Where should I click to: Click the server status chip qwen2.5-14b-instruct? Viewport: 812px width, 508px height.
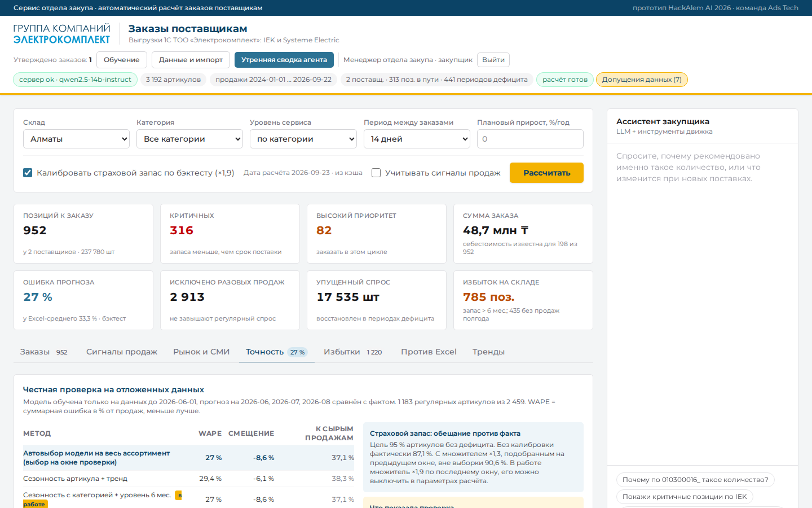75,80
